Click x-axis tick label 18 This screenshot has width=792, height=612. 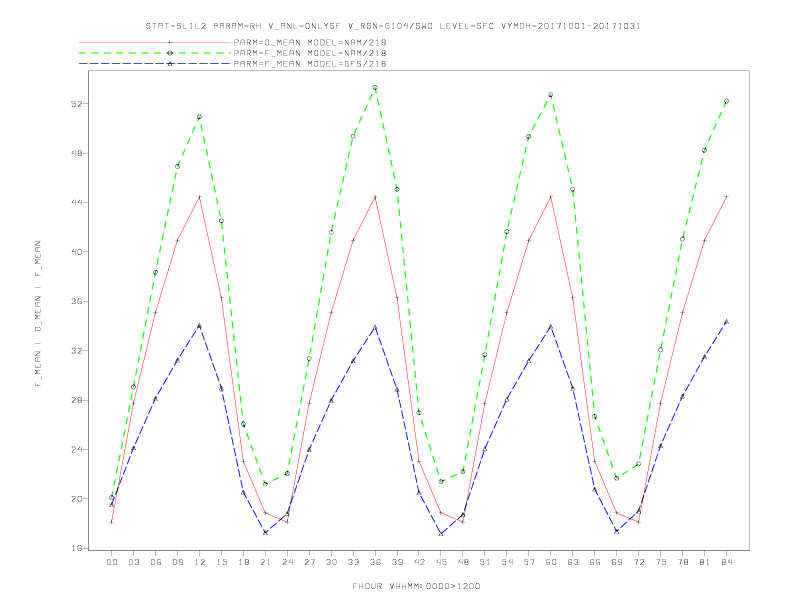(243, 562)
